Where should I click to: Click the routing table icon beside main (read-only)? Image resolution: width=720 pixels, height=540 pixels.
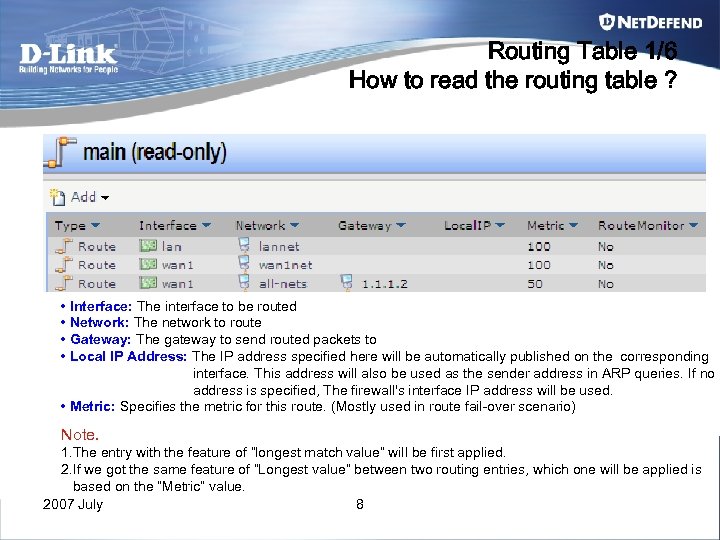point(60,152)
